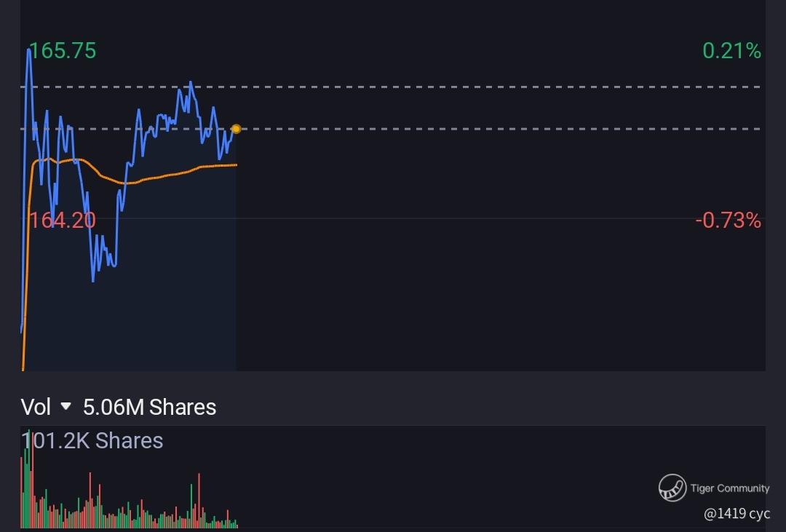Click the Tiger Community watermark text

point(730,488)
